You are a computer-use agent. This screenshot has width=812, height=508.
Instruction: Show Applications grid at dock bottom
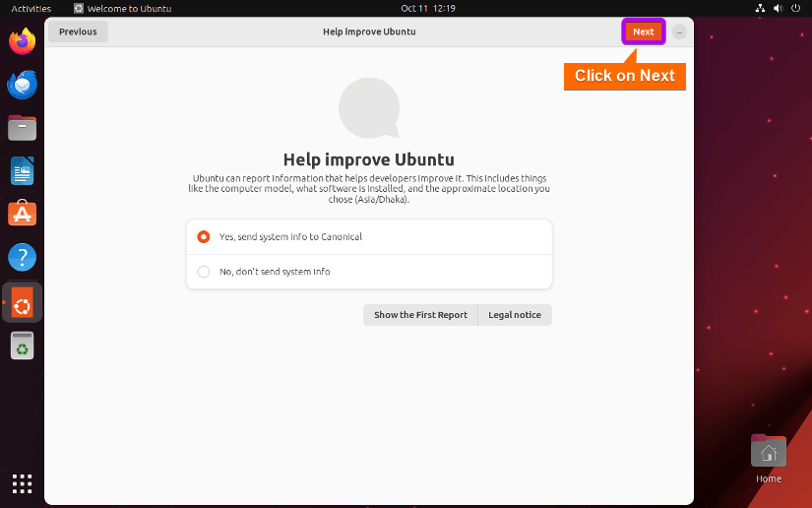[22, 483]
